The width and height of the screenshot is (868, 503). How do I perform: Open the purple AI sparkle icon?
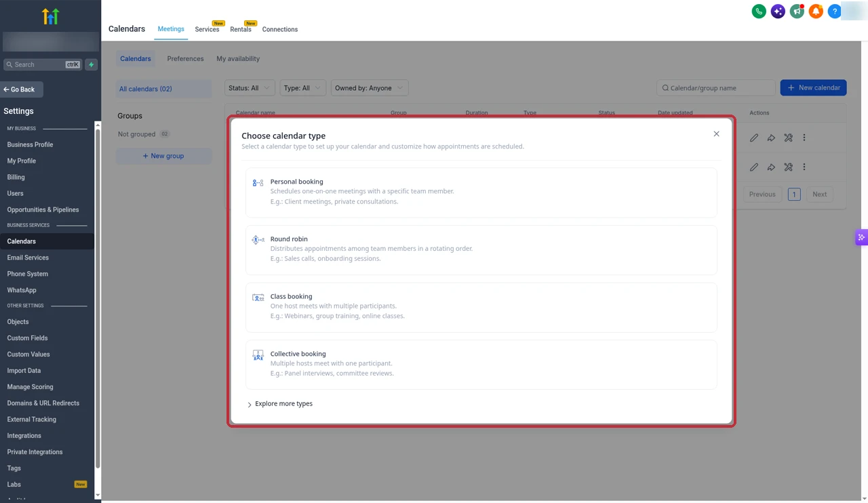[778, 12]
